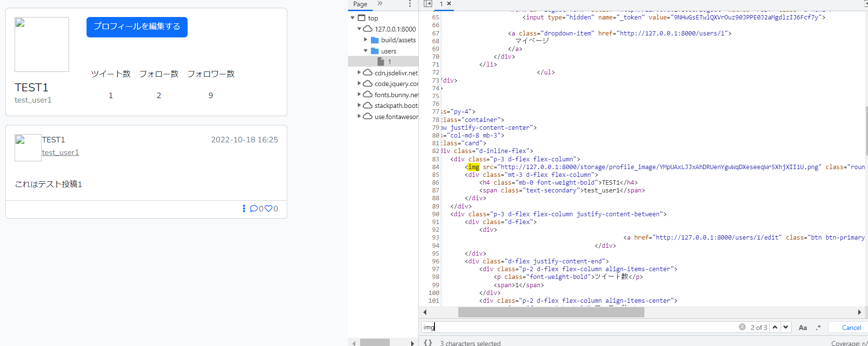The height and width of the screenshot is (346, 868).
Task: Switch to the Page tab in Sources
Action: [360, 4]
